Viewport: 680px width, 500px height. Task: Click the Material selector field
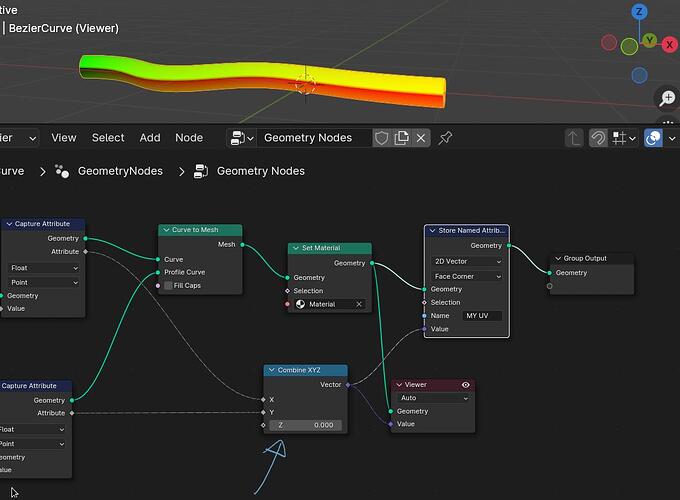click(330, 304)
